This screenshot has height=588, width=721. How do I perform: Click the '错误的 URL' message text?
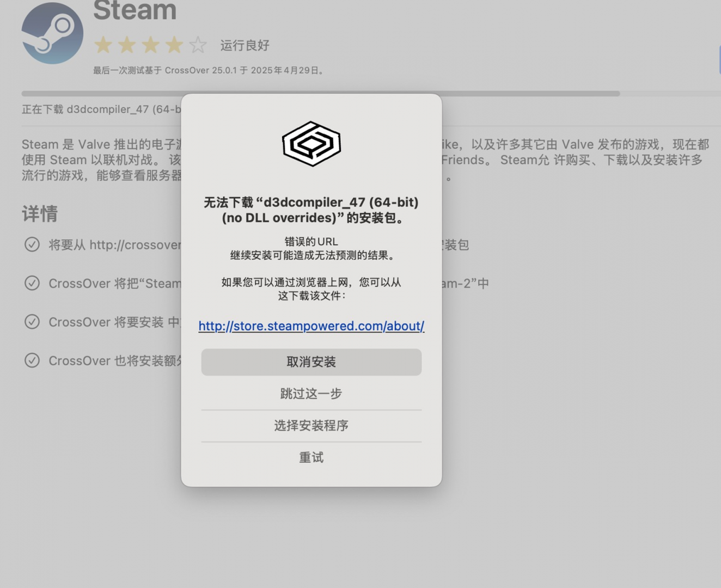(311, 242)
